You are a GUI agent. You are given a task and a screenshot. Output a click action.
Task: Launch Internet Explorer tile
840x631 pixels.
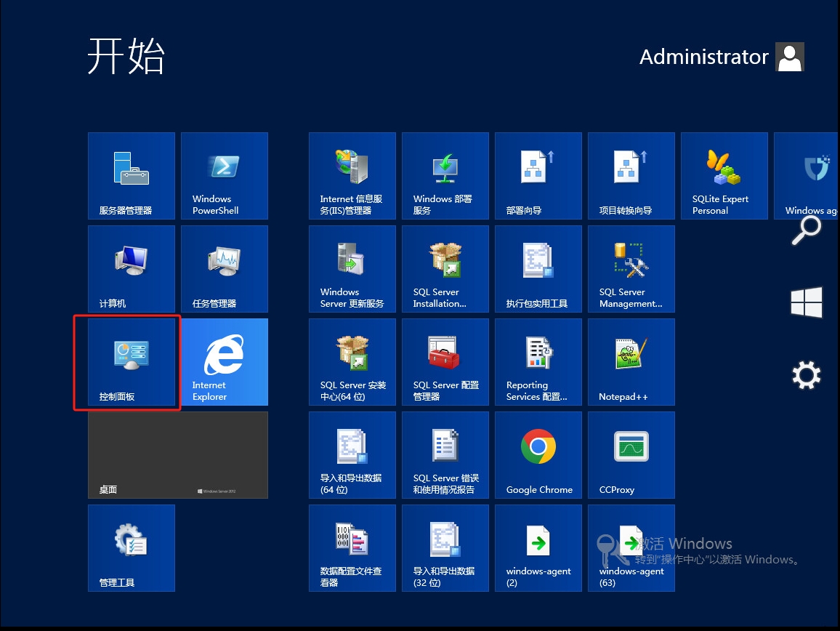click(225, 362)
